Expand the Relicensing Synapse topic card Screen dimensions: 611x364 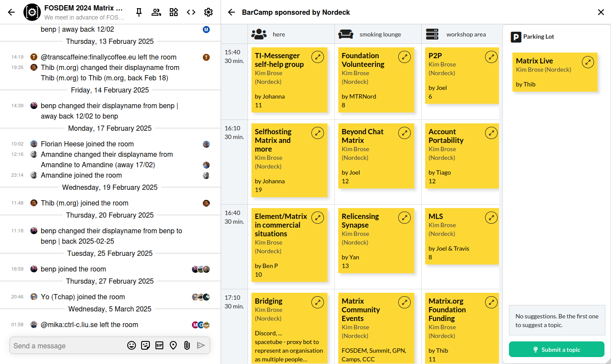tap(405, 218)
